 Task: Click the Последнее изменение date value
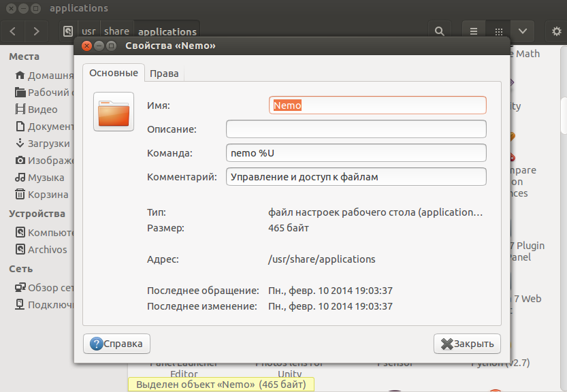pyautogui.click(x=330, y=306)
